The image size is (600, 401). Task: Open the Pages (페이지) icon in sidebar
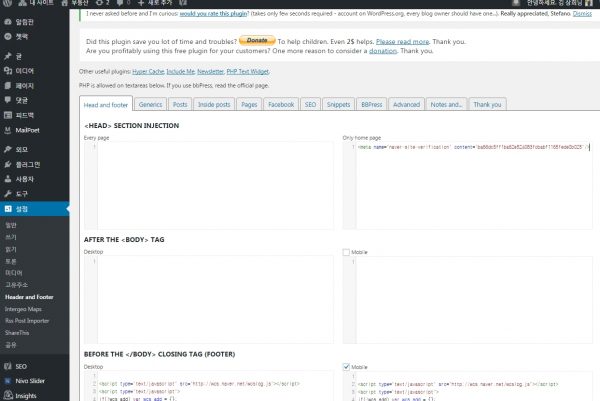click(x=8, y=86)
